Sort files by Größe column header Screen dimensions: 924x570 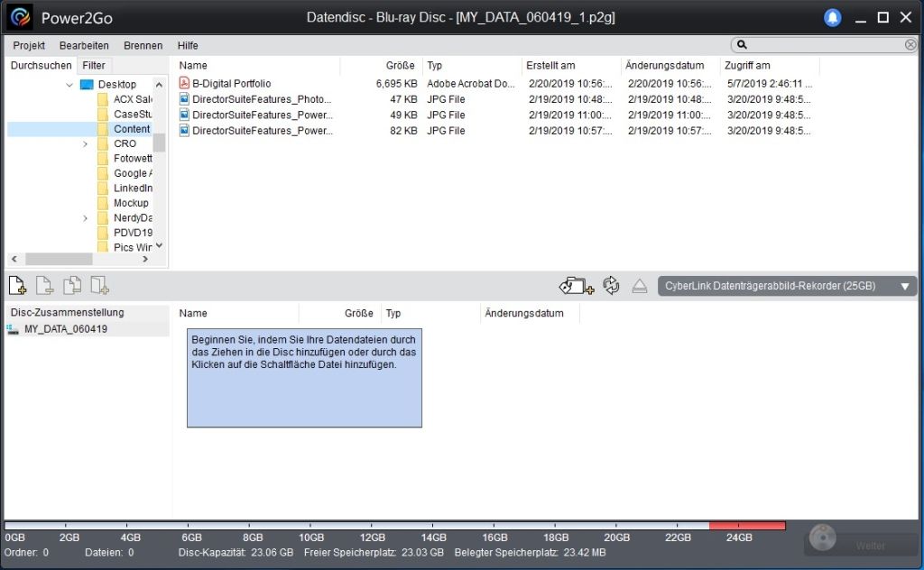pyautogui.click(x=400, y=65)
